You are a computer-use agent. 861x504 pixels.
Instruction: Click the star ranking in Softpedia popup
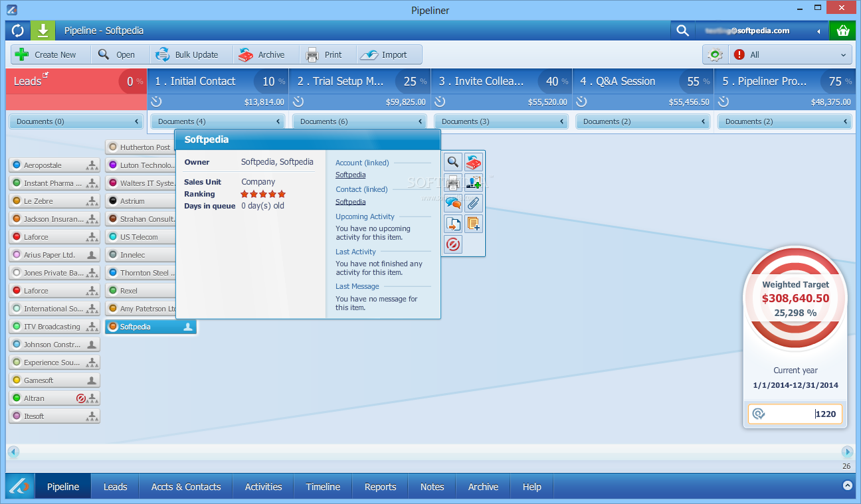pyautogui.click(x=263, y=194)
